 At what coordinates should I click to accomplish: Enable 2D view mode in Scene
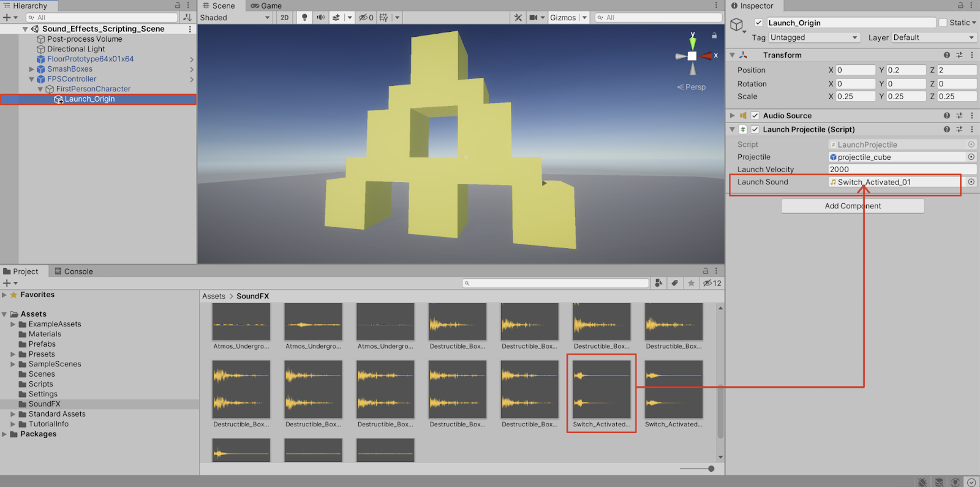click(285, 17)
